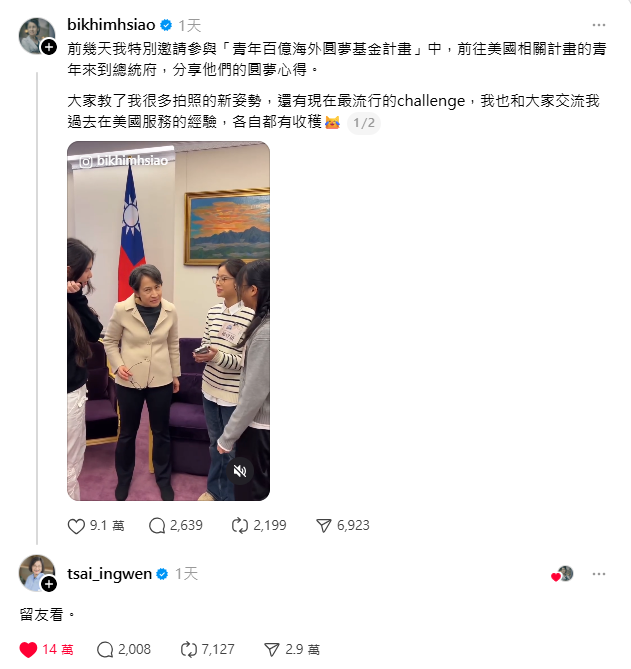Open more options for tsai_ingwen's reply
Screen dimensions: 631x669
[x=599, y=574]
